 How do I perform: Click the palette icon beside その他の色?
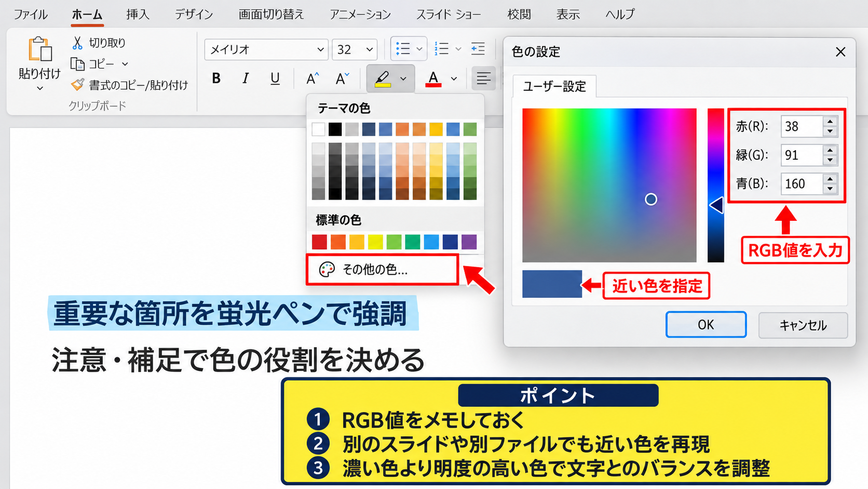[x=327, y=269]
